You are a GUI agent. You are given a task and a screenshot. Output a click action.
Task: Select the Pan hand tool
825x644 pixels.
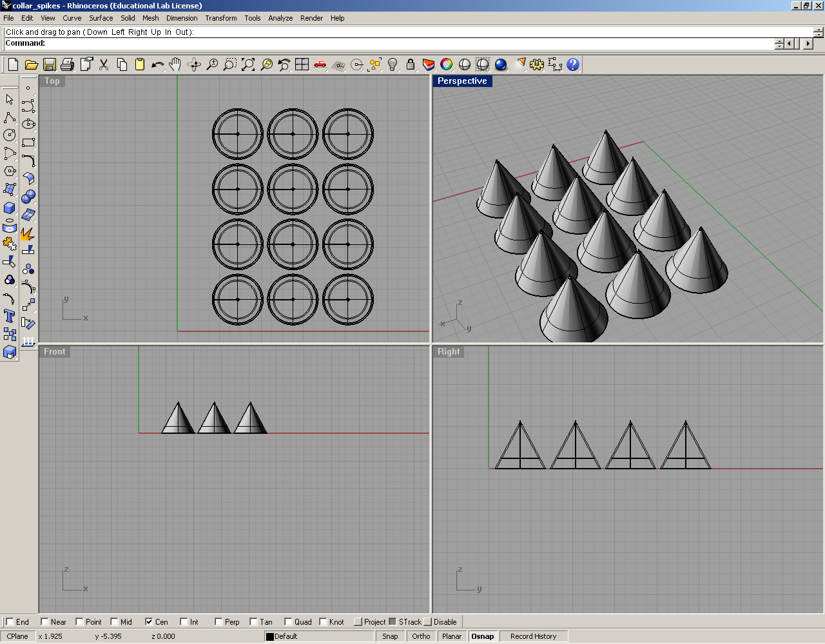pos(175,64)
